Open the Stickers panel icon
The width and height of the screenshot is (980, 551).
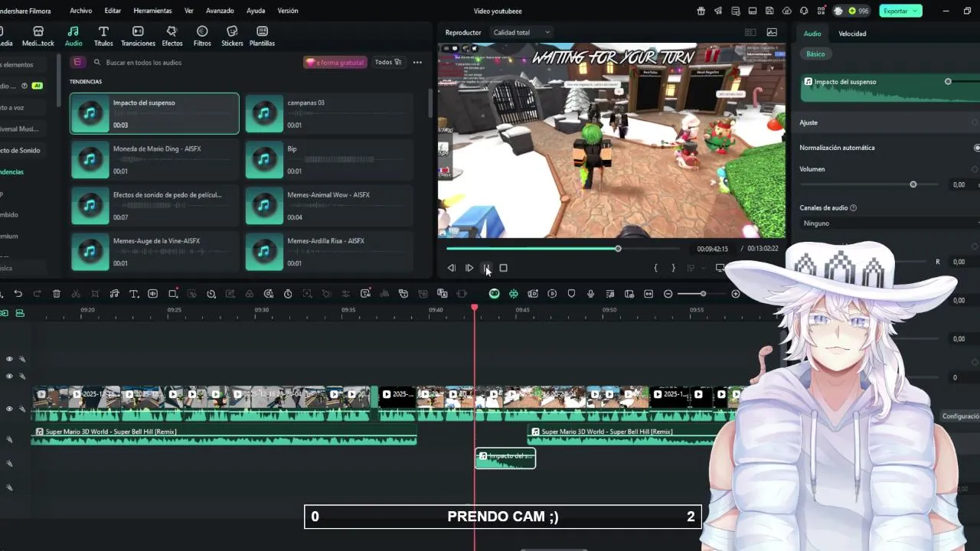[232, 36]
